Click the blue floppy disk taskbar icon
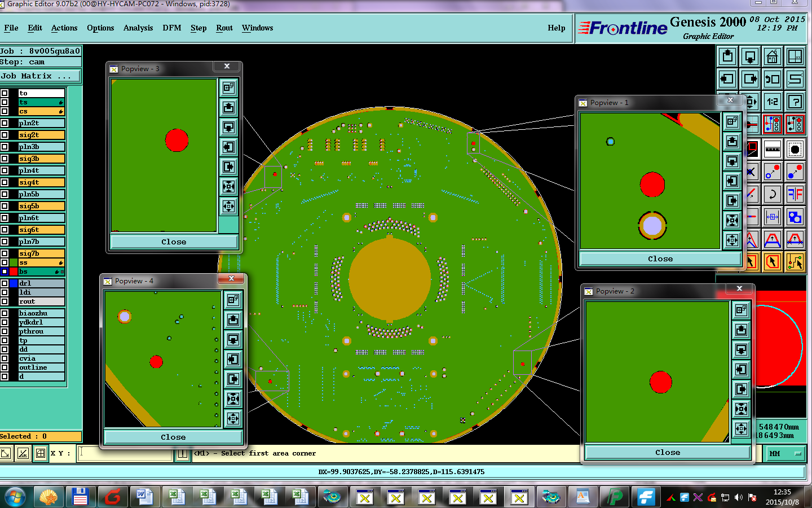The width and height of the screenshot is (812, 508). 80,497
